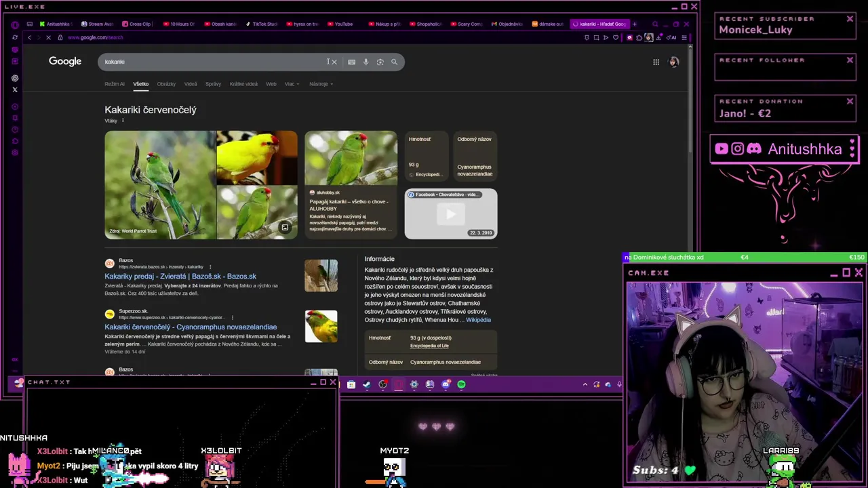Open the on-screen keyboard input tool

pyautogui.click(x=351, y=62)
